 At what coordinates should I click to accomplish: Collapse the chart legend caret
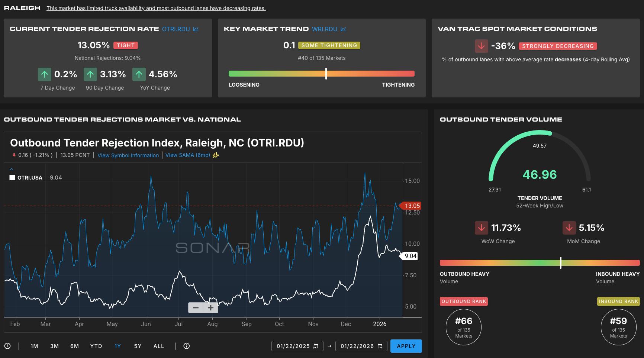pos(12,169)
